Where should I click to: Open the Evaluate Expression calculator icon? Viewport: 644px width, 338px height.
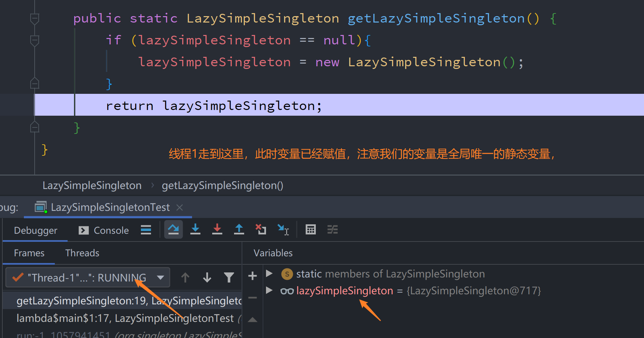[x=311, y=230]
